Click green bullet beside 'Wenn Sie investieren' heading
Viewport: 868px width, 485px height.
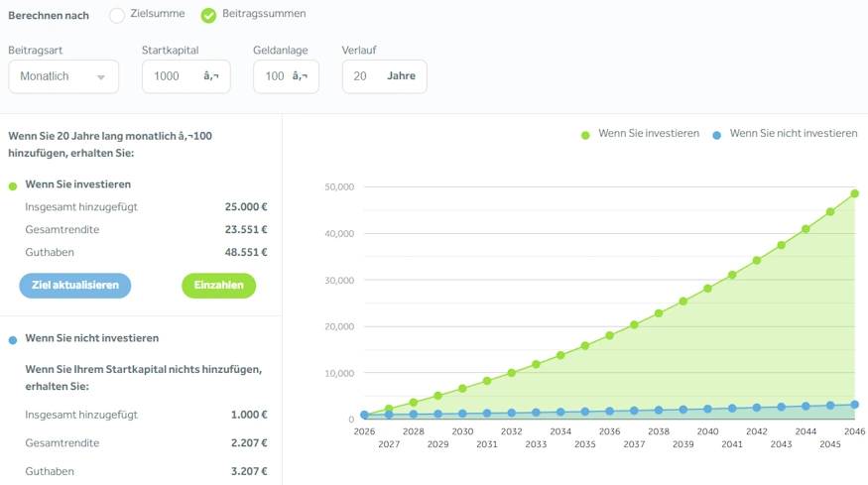coord(13,185)
